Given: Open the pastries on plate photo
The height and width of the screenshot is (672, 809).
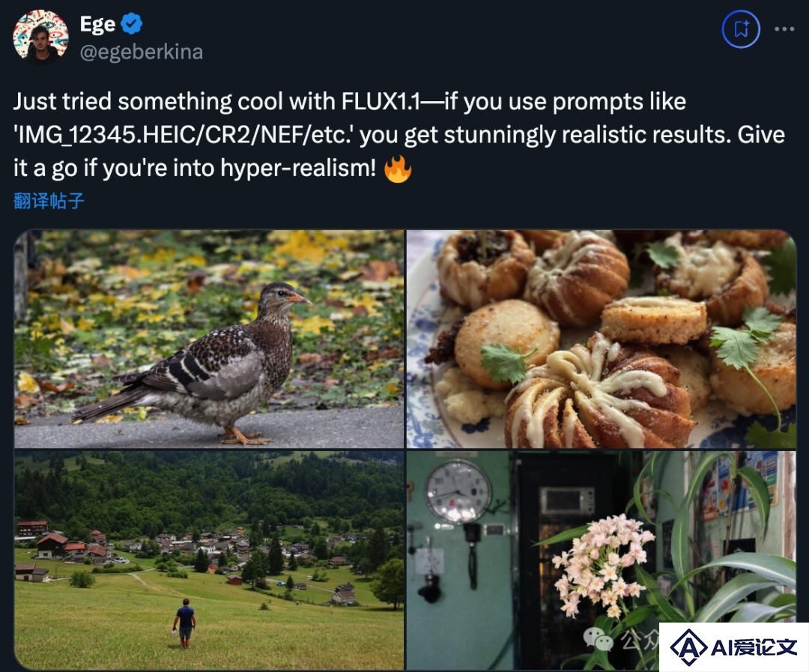Looking at the screenshot, I should 601,339.
